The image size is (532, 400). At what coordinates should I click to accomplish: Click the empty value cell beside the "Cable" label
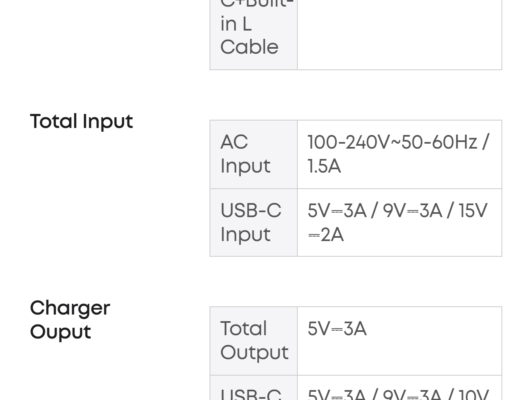point(399,35)
